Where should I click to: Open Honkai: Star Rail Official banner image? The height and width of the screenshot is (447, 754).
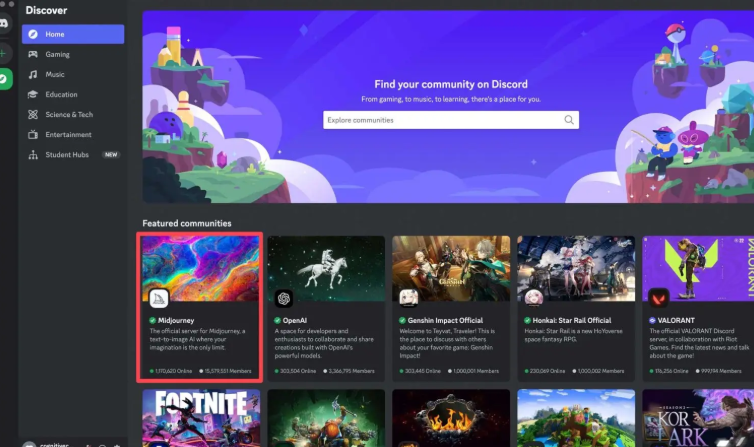coord(576,268)
